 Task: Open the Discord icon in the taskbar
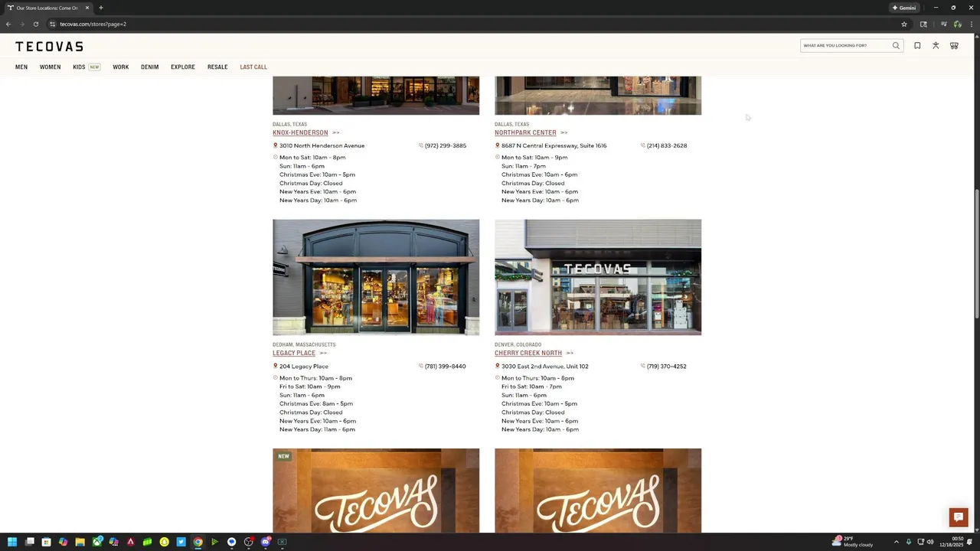click(x=266, y=542)
